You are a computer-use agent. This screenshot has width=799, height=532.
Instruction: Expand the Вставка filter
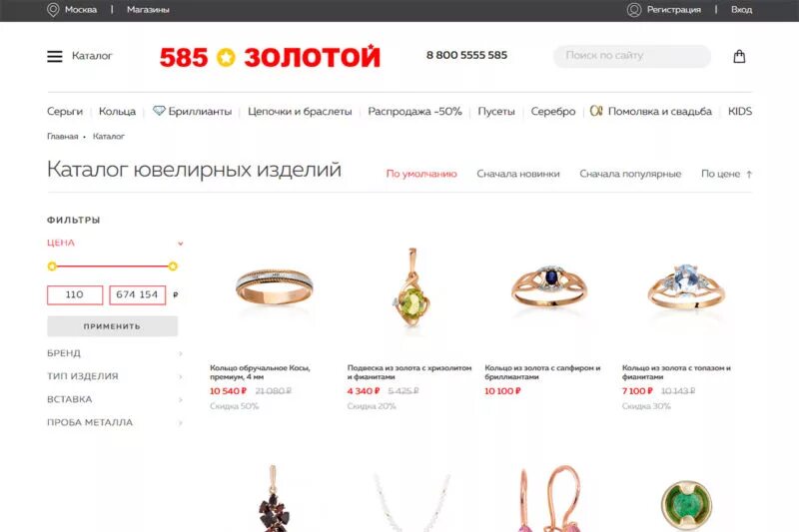181,399
